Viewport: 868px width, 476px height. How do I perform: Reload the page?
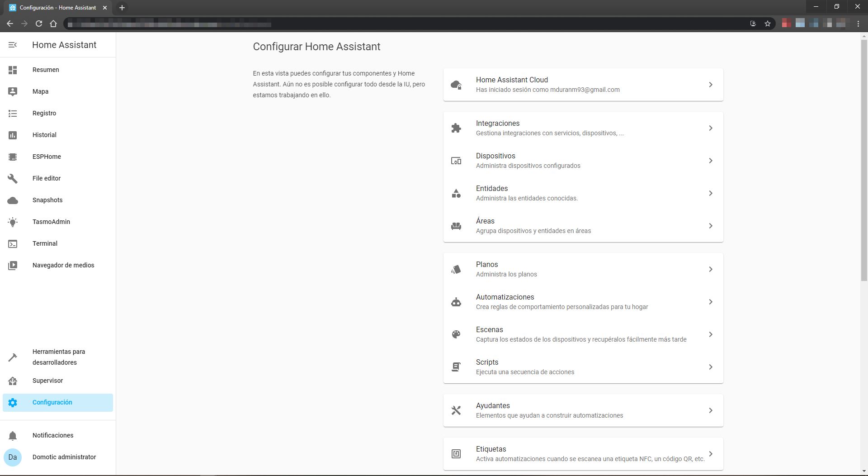coord(39,24)
